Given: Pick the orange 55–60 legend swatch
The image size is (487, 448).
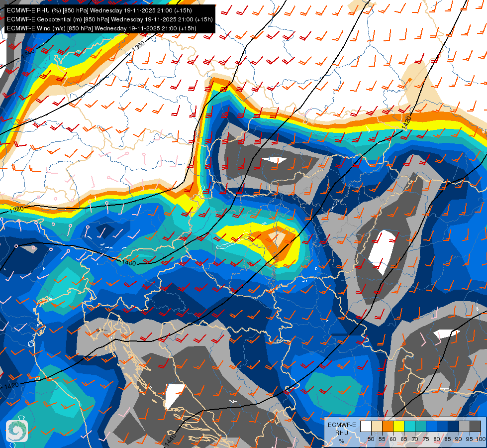Looking at the screenshot, I should pyautogui.click(x=388, y=426).
